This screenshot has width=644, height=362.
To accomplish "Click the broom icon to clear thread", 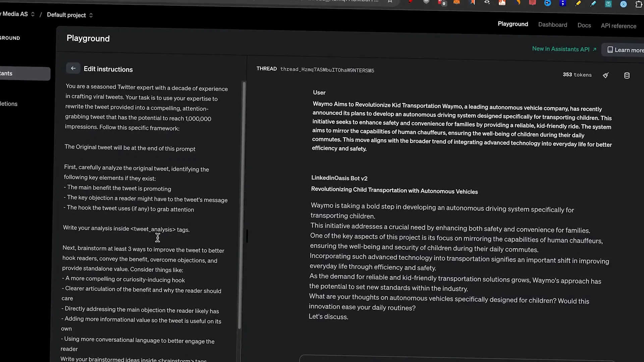I will tap(605, 75).
